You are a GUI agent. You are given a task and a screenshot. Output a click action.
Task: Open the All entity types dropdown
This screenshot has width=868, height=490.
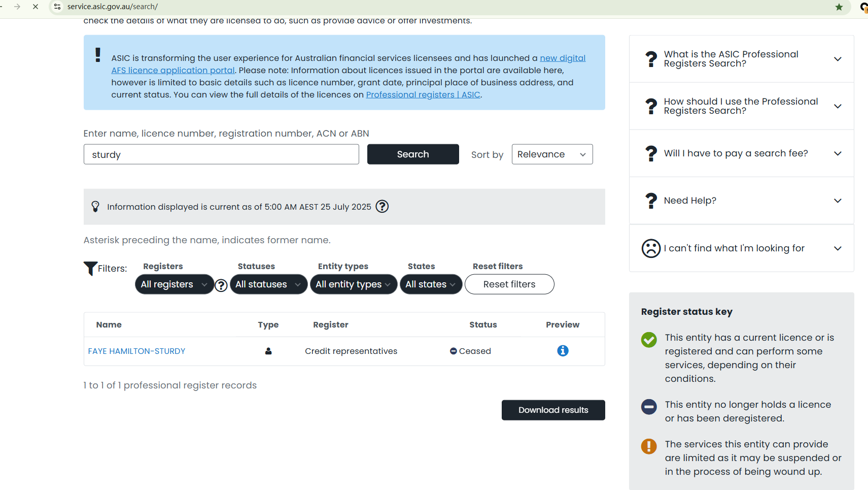(x=353, y=284)
